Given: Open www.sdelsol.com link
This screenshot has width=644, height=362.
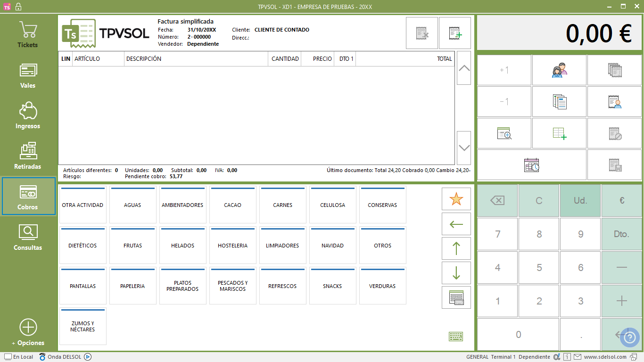Looking at the screenshot, I should [x=605, y=357].
